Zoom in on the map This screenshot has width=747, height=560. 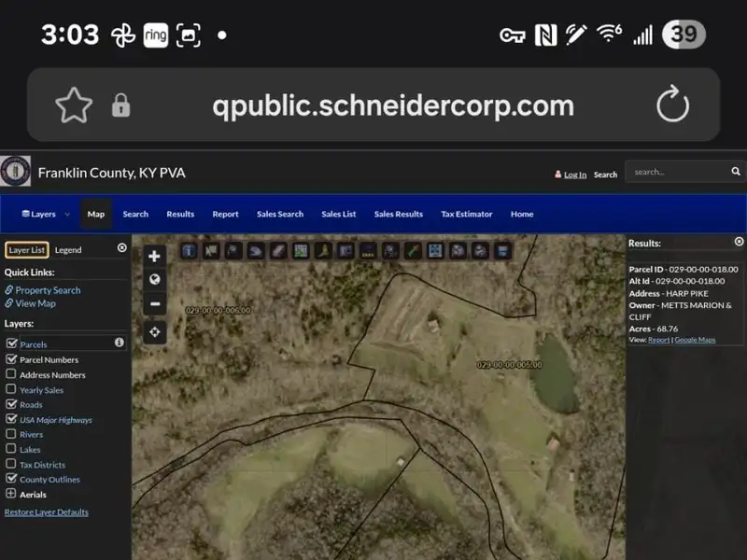coord(155,256)
